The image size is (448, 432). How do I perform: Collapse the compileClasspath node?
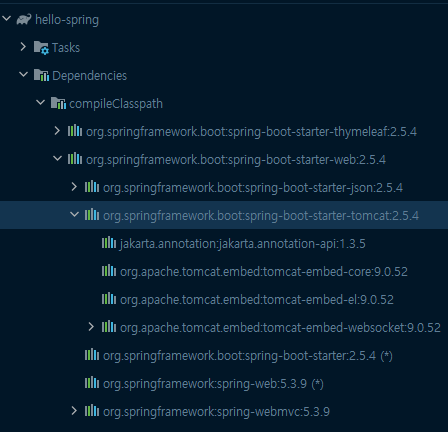pos(40,103)
